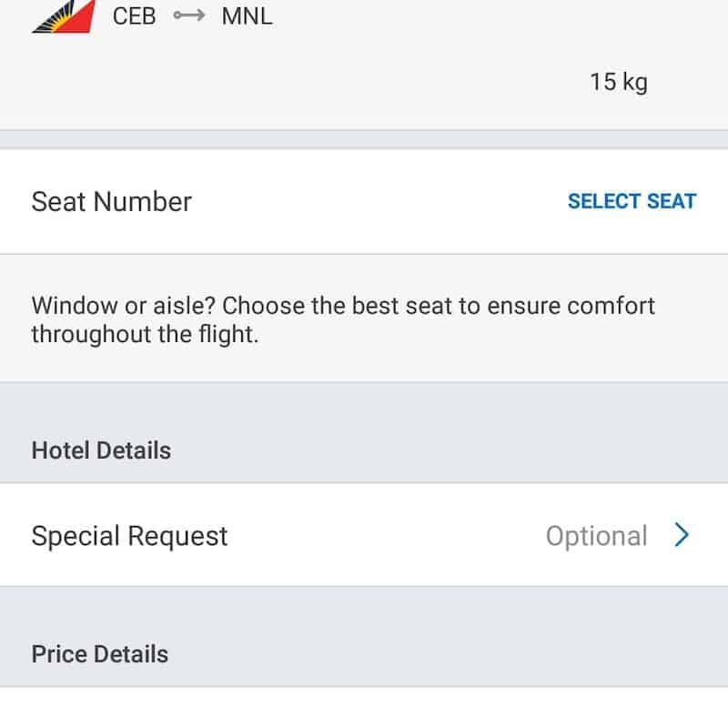Tap the word "comfort" in the seat hint
This screenshot has width=728, height=728.
pos(611,306)
